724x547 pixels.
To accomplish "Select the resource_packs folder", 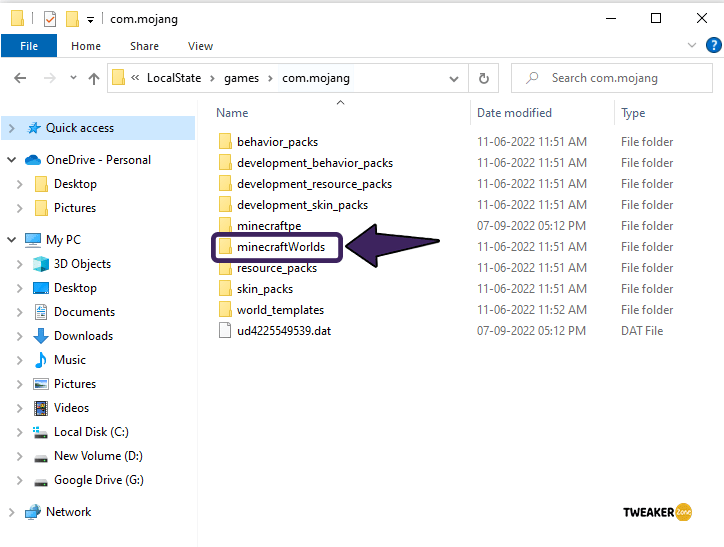I will pyautogui.click(x=277, y=268).
